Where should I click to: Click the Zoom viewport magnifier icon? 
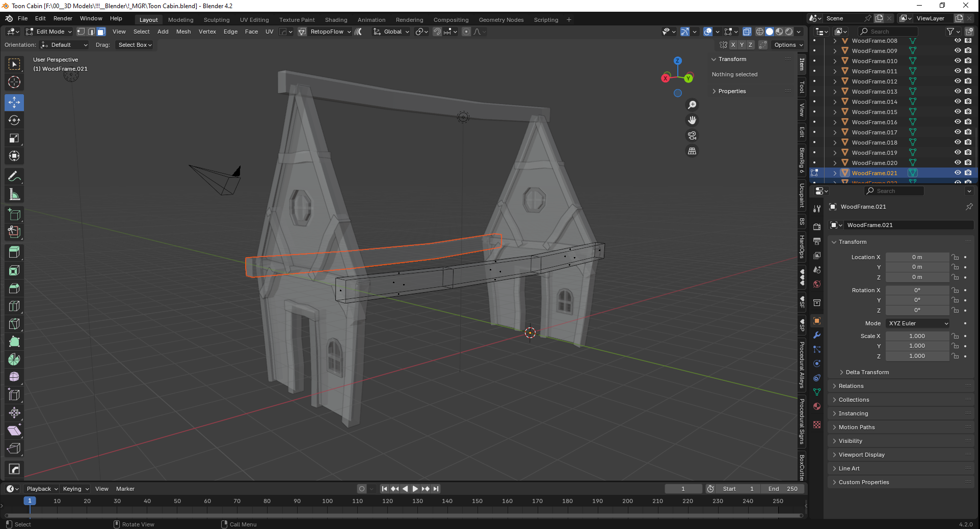[x=692, y=105]
